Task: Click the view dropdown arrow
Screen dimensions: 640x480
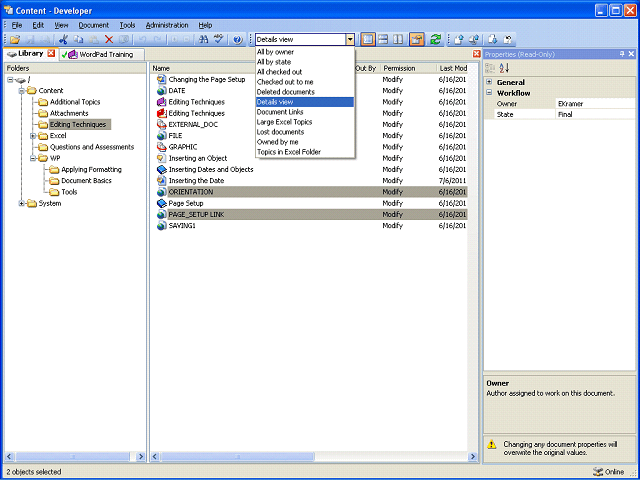Action: pyautogui.click(x=350, y=39)
